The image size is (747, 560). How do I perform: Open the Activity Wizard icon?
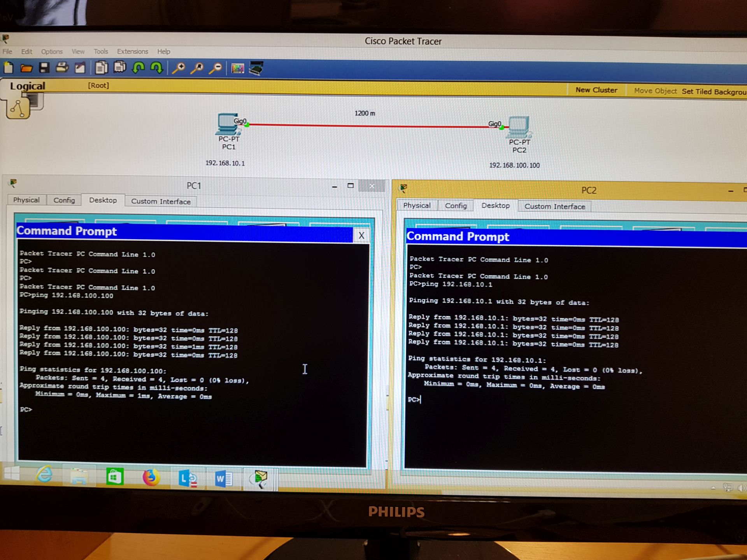click(x=80, y=68)
